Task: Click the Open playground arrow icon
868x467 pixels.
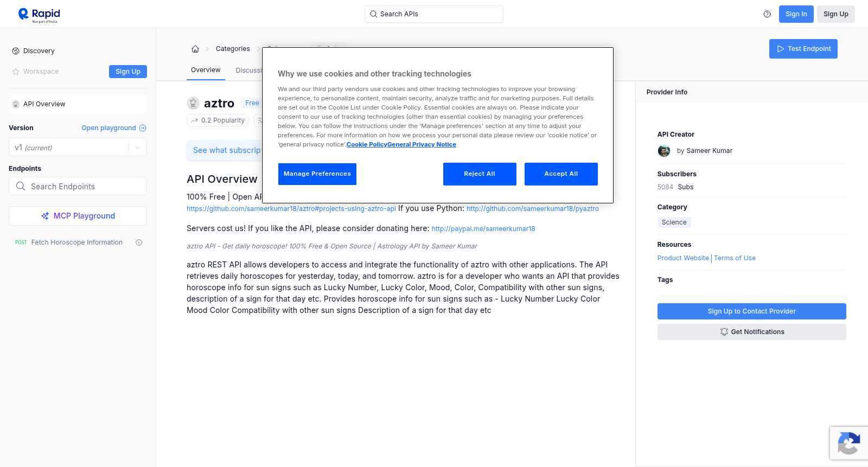Action: [x=143, y=128]
